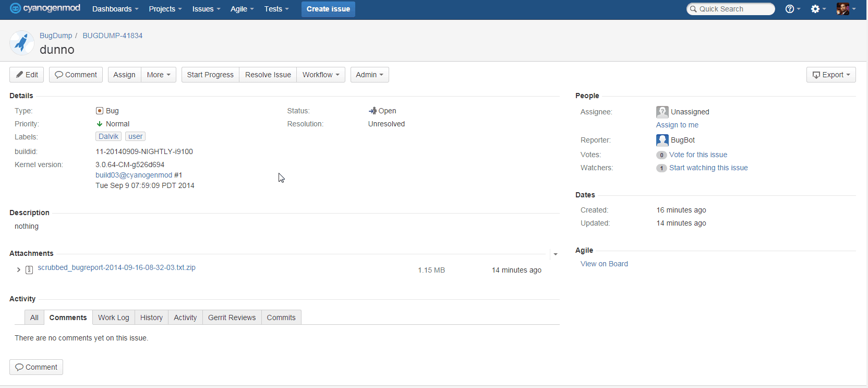Screen dimensions: 868x388
Task: Click the kernel version '3.0.64-CM-g526d694'
Action: pos(130,164)
